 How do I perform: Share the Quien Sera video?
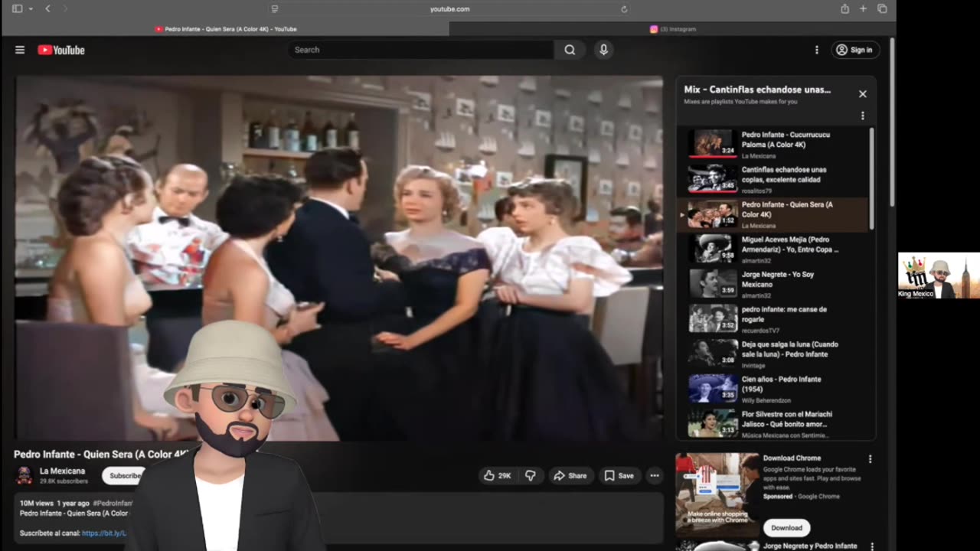[x=570, y=475]
